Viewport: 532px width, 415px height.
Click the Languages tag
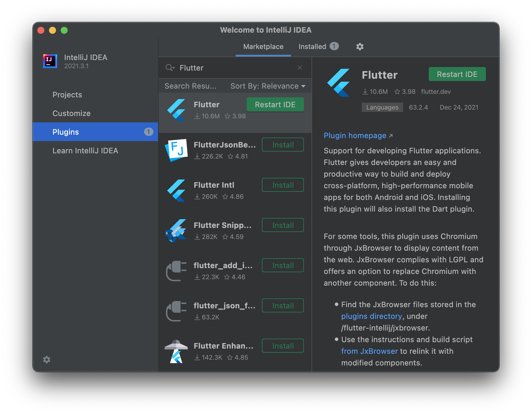click(x=382, y=107)
